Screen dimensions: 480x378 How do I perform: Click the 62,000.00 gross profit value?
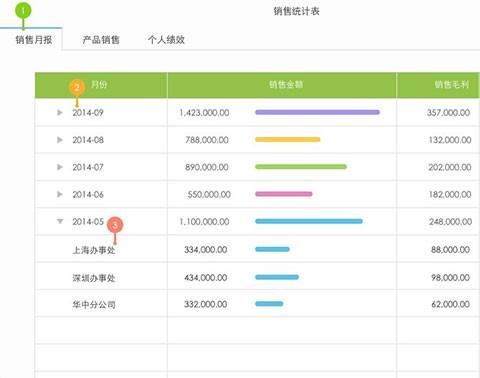click(x=451, y=304)
